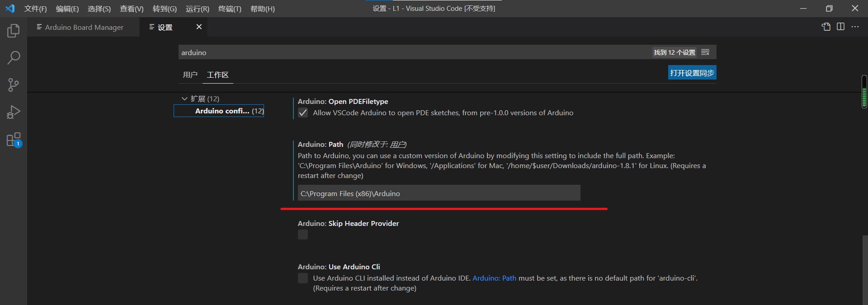Open the 编辑(E) menu
The image size is (868, 305).
pyautogui.click(x=67, y=9)
